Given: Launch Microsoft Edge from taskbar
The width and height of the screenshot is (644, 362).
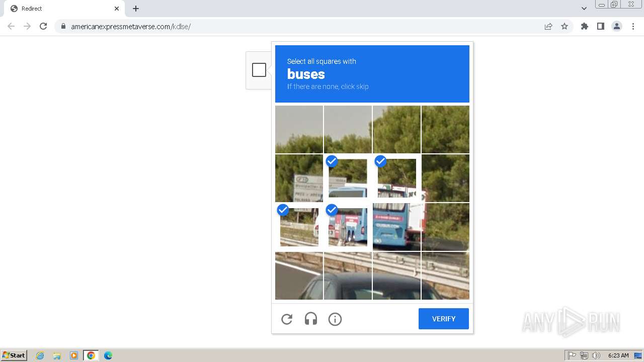Looking at the screenshot, I should [x=108, y=355].
